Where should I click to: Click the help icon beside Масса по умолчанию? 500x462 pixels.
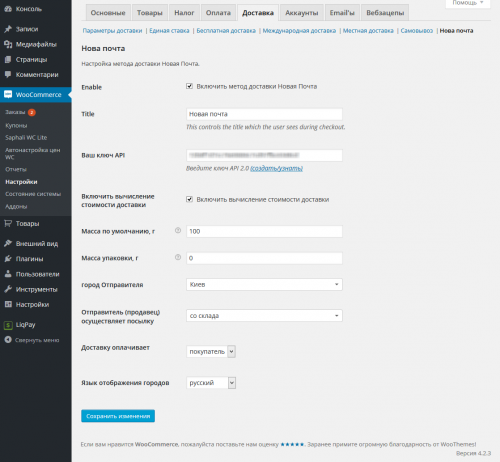coord(178,230)
